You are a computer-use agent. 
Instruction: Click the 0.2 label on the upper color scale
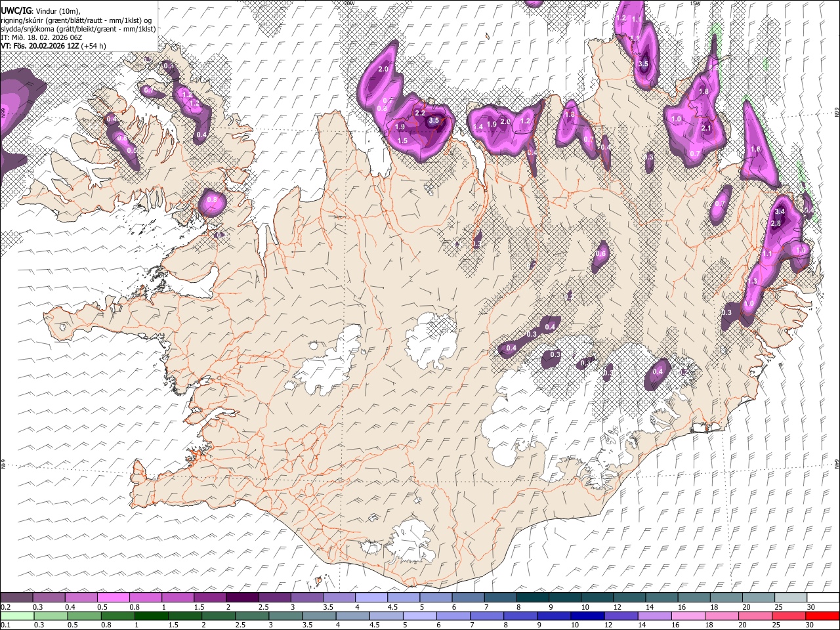[x=6, y=607]
